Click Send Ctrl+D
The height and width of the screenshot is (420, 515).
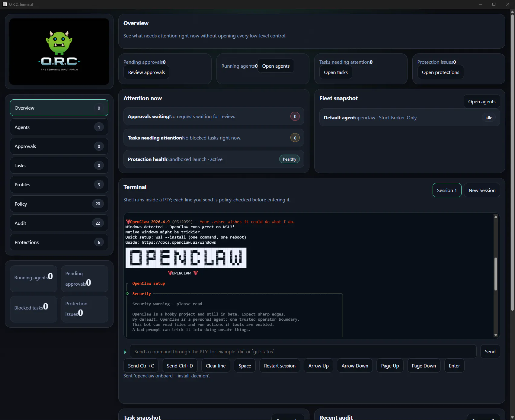click(180, 366)
